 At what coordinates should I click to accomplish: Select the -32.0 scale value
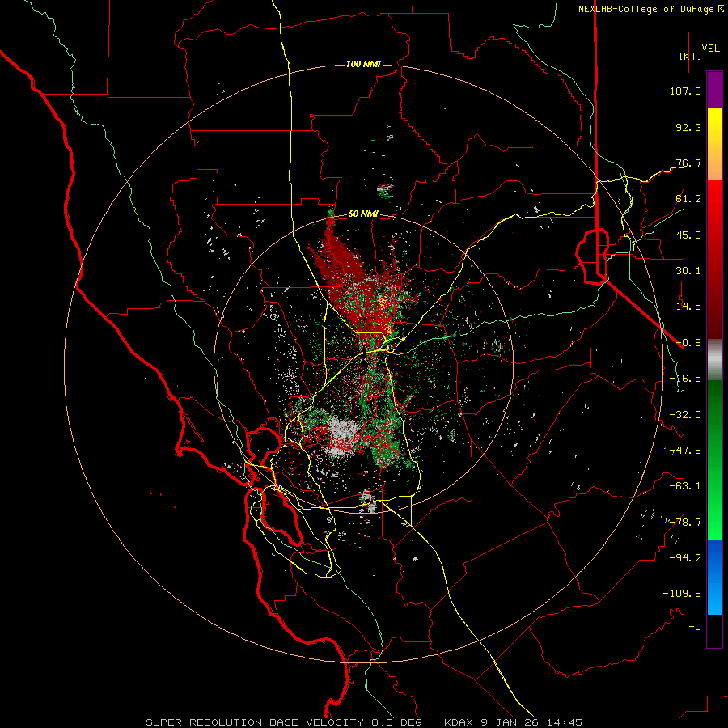[x=685, y=415]
